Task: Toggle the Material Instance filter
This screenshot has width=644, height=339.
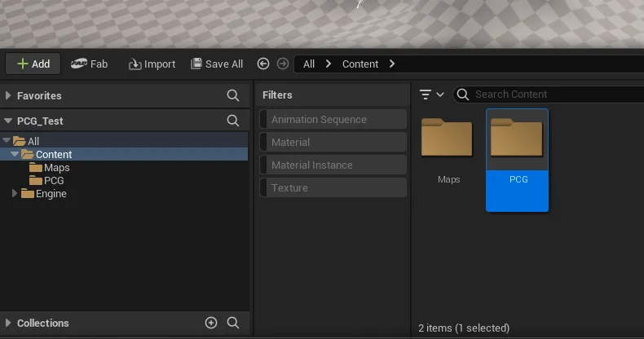Action: click(x=333, y=165)
